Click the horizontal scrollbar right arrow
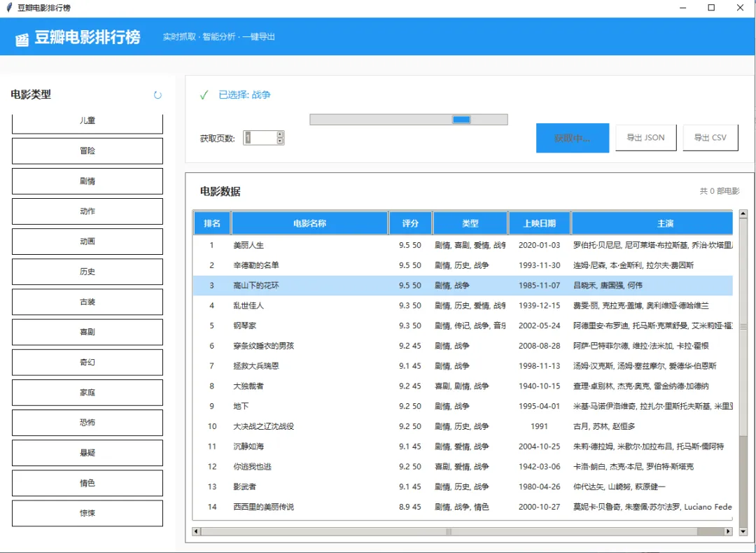 728,531
